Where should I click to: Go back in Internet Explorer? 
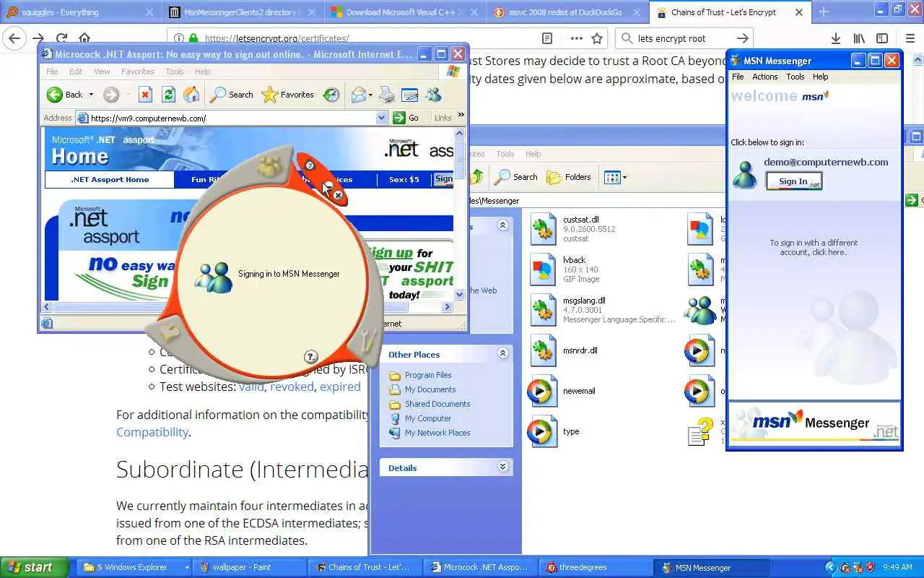pos(65,95)
